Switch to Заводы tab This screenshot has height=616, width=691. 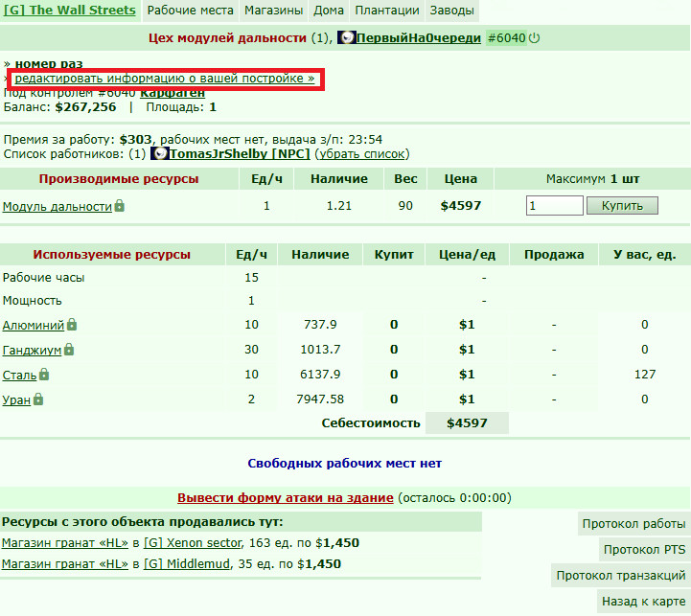pos(452,11)
